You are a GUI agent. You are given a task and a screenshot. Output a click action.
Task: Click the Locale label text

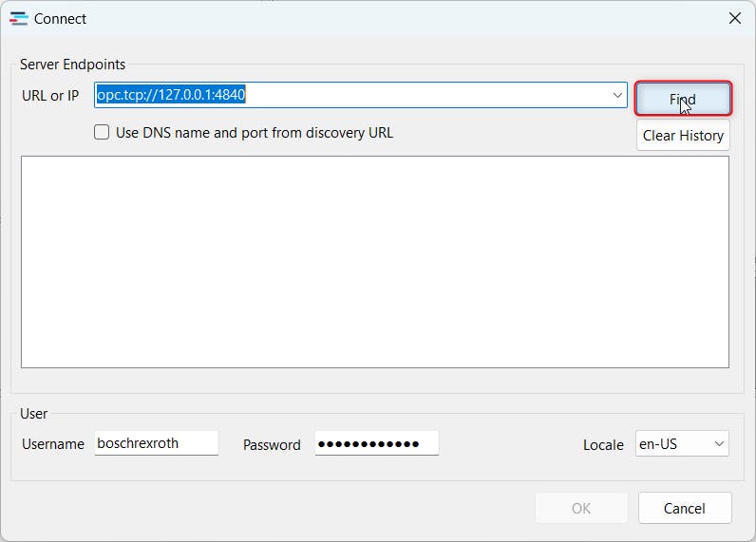(603, 444)
